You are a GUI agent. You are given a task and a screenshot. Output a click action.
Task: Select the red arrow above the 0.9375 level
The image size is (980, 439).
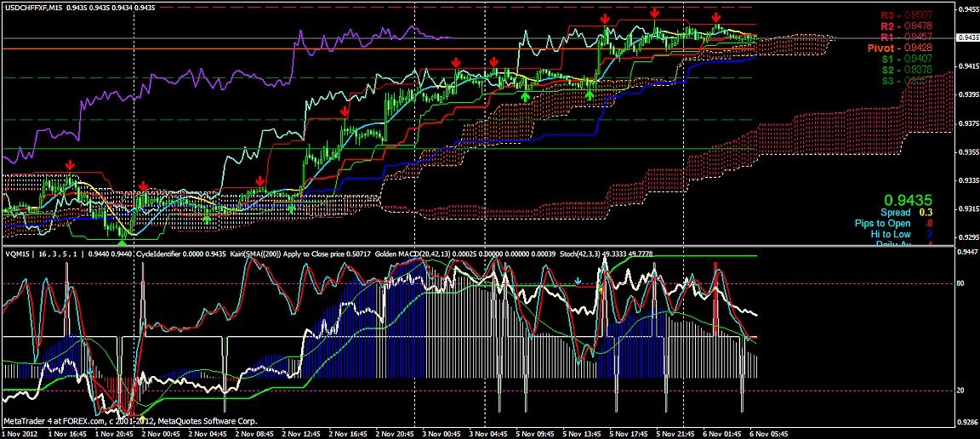[345, 111]
